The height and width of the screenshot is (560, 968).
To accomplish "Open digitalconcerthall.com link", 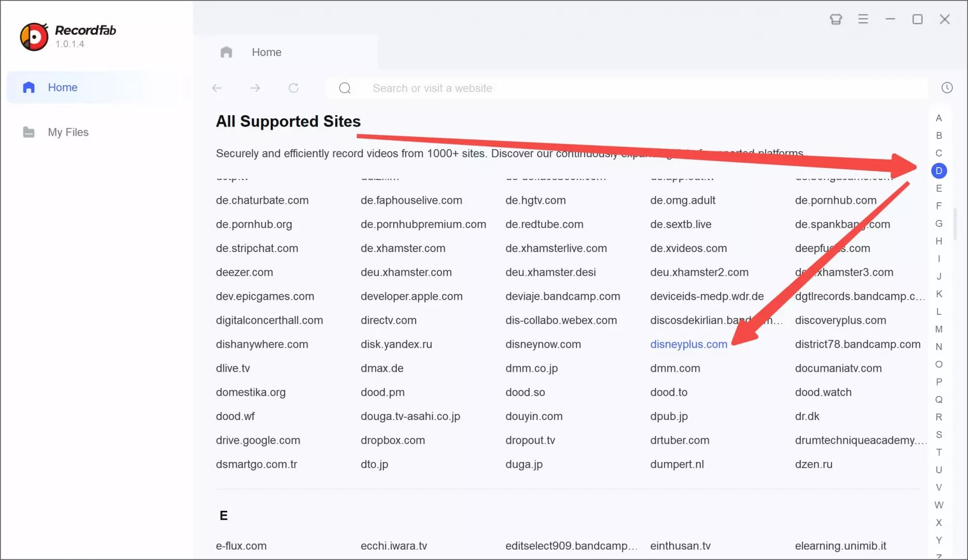I will 269,320.
